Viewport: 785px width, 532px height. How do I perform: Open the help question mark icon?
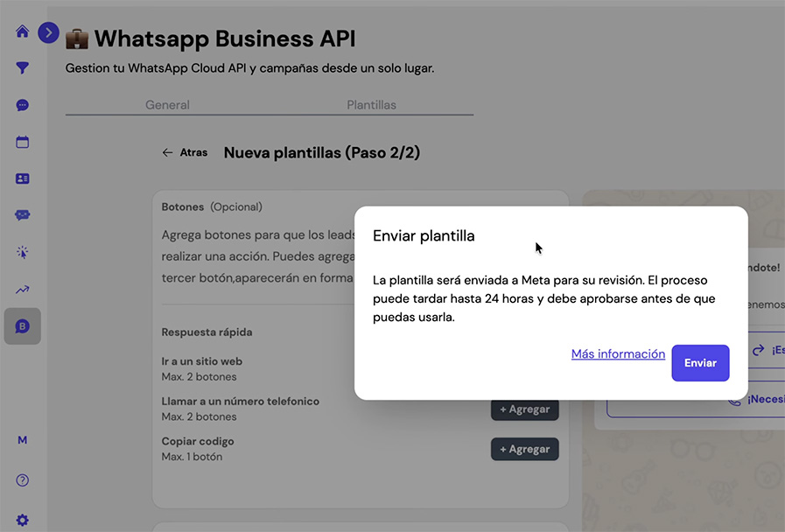point(21,480)
